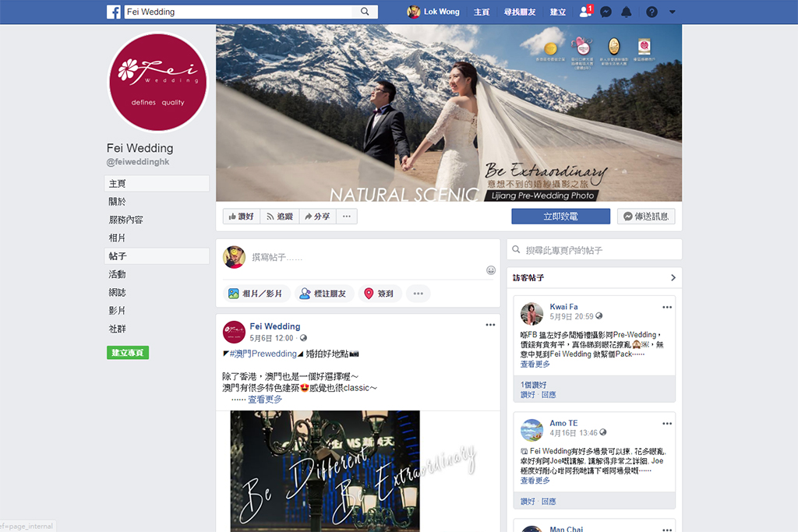Open more options on Kwai Fa post

pyautogui.click(x=667, y=307)
